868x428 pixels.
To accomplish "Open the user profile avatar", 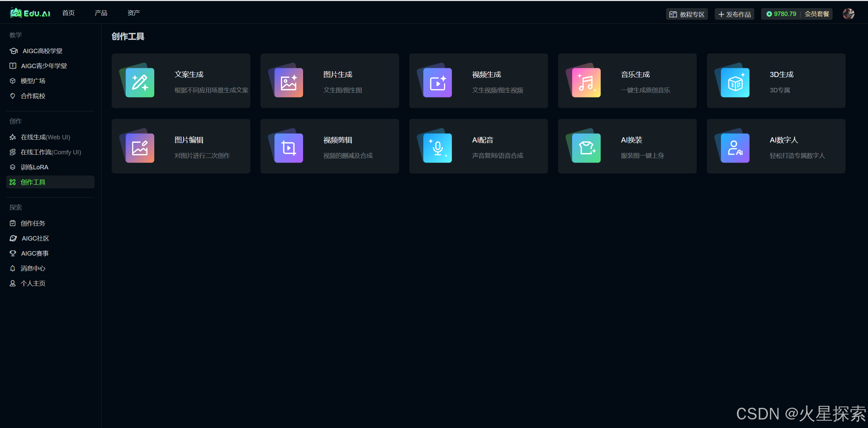I will tap(848, 14).
